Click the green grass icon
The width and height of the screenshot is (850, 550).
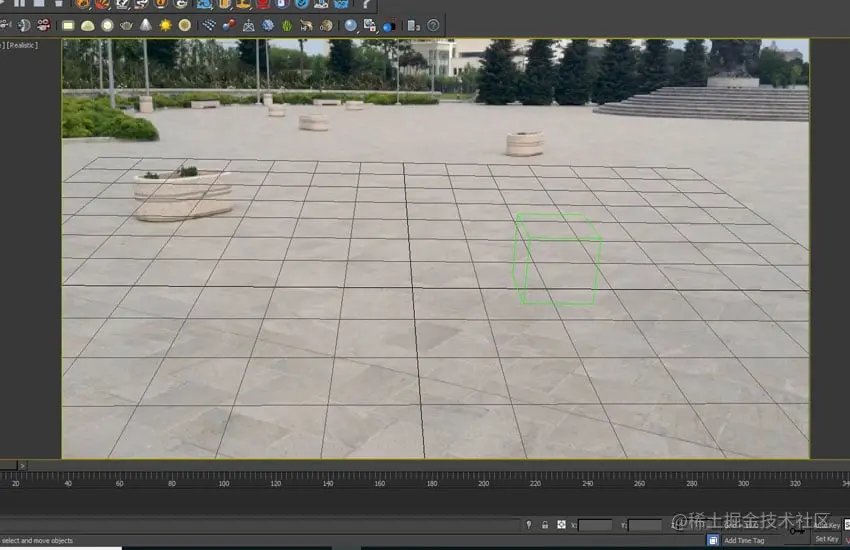(x=287, y=25)
